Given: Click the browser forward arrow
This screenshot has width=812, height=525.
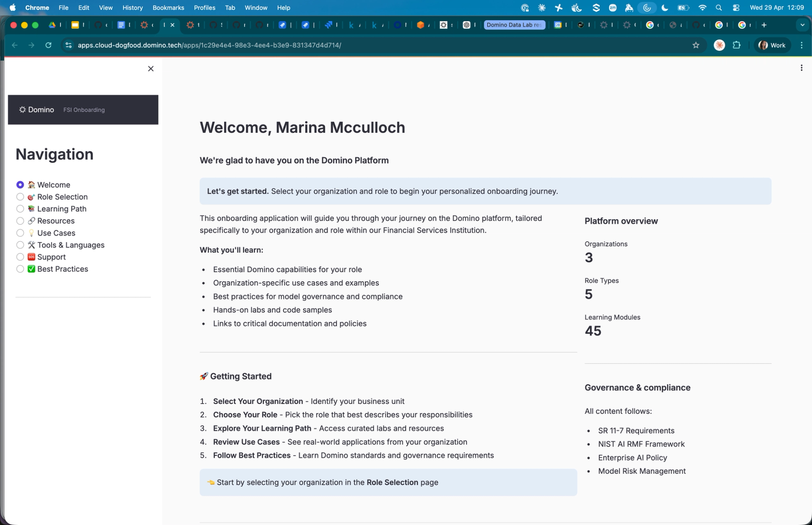Looking at the screenshot, I should 31,45.
